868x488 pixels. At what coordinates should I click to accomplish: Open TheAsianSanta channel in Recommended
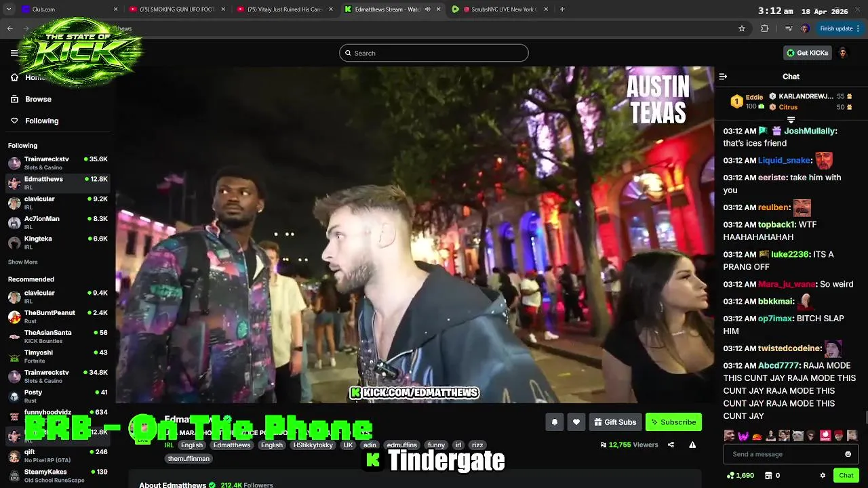(58, 336)
